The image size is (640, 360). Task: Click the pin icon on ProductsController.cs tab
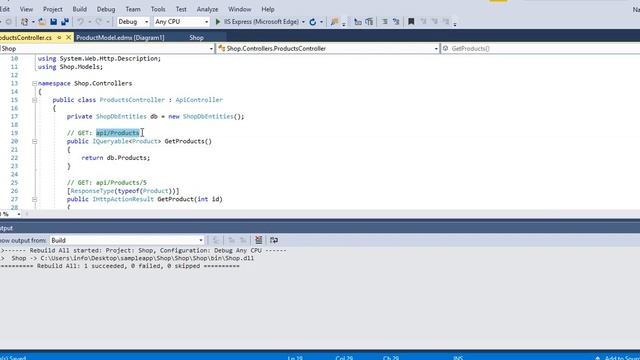[59, 38]
